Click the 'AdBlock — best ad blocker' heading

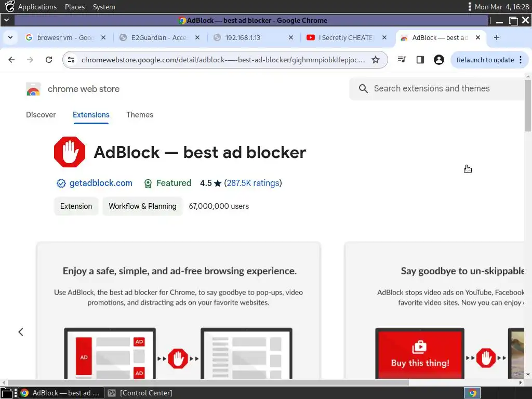pyautogui.click(x=200, y=152)
